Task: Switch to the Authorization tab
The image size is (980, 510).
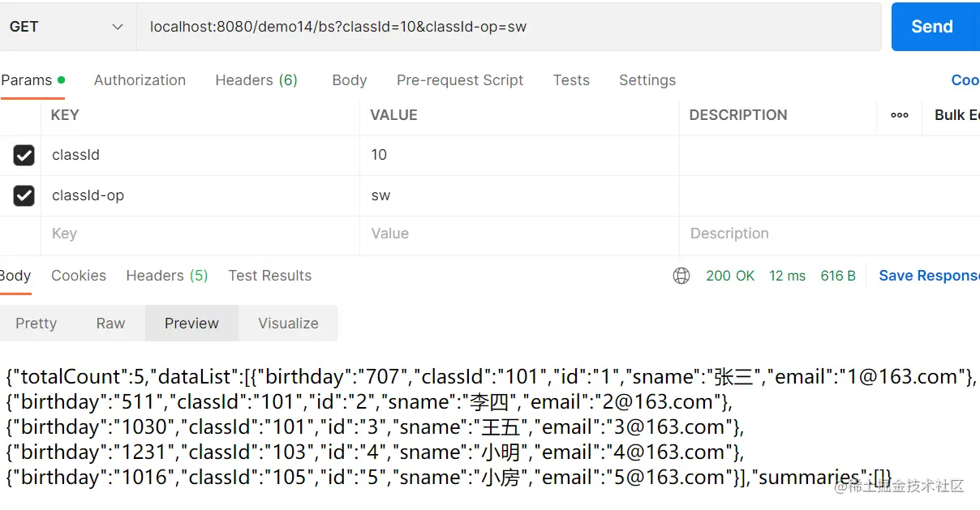Action: [140, 80]
